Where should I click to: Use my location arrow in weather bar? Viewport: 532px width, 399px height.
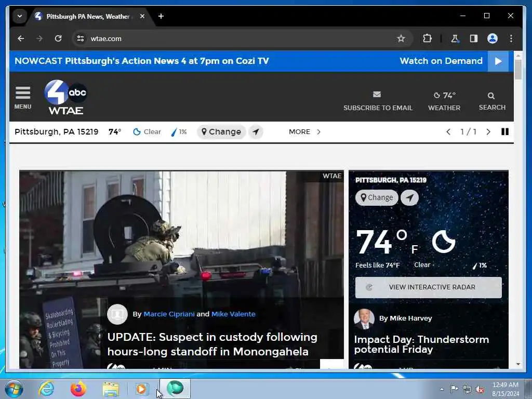(x=256, y=131)
